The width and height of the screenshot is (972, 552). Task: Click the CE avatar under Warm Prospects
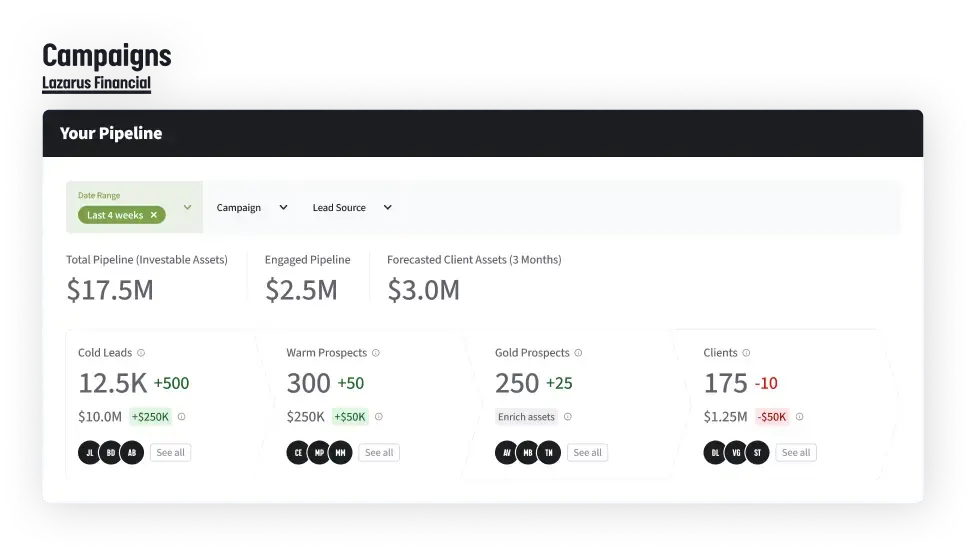(x=298, y=452)
